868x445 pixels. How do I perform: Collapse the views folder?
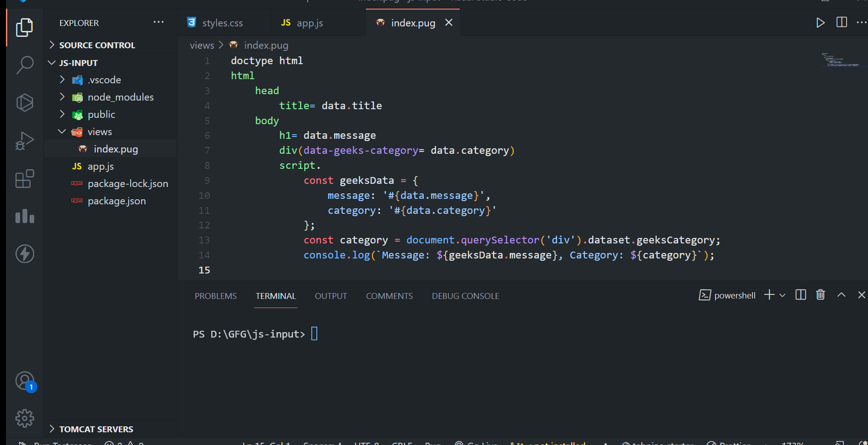point(62,131)
